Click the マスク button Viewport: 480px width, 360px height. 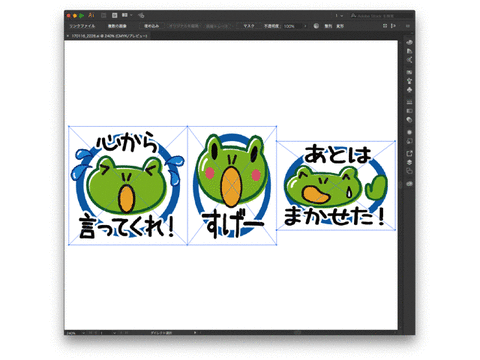tap(249, 26)
